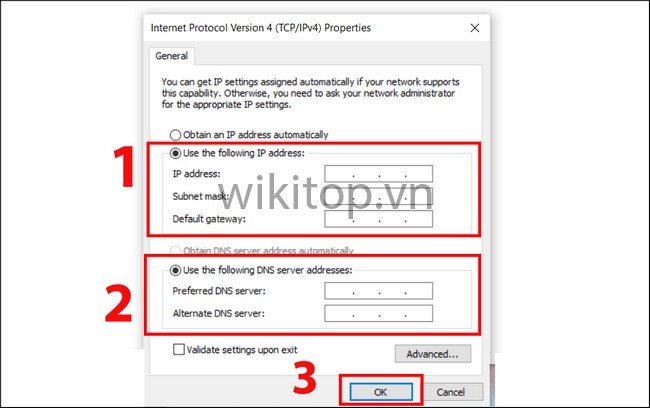Select Obtain DNS server address automatically
Viewport: 650px width, 408px height.
point(175,251)
